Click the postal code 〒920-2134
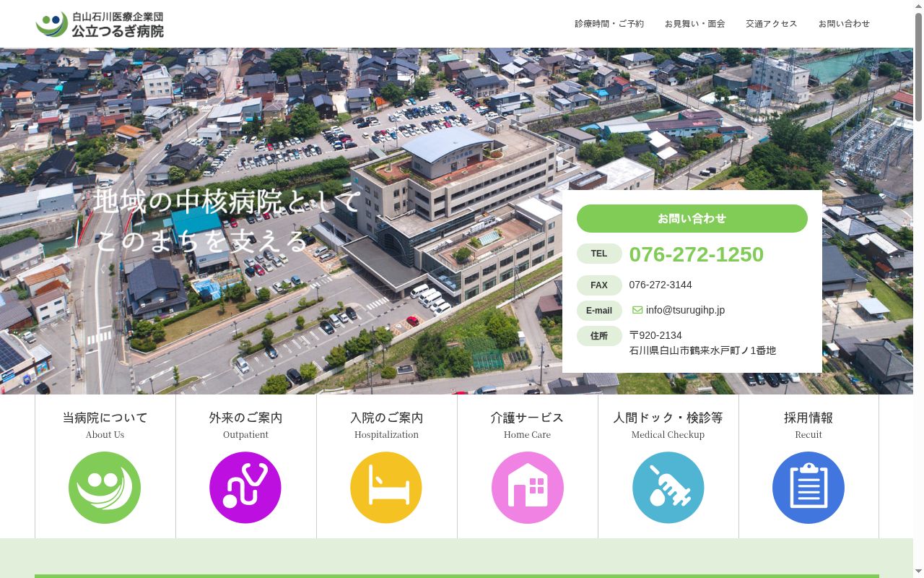 (655, 335)
